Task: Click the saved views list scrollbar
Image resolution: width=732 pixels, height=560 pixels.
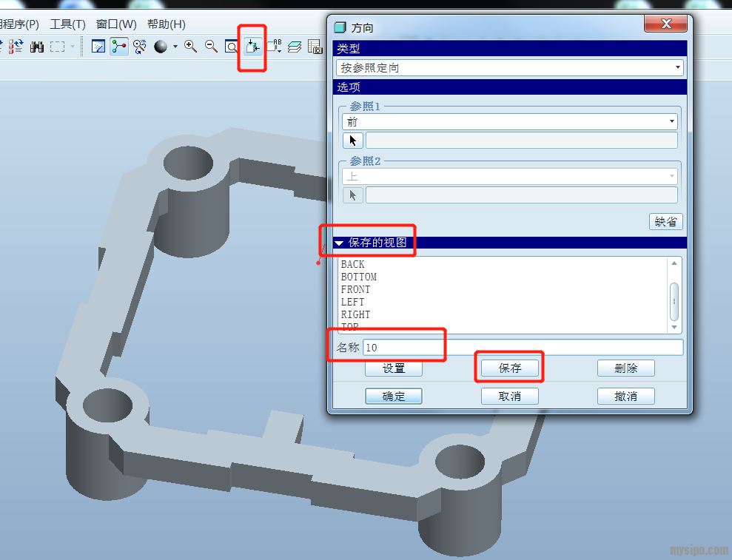Action: pyautogui.click(x=674, y=296)
